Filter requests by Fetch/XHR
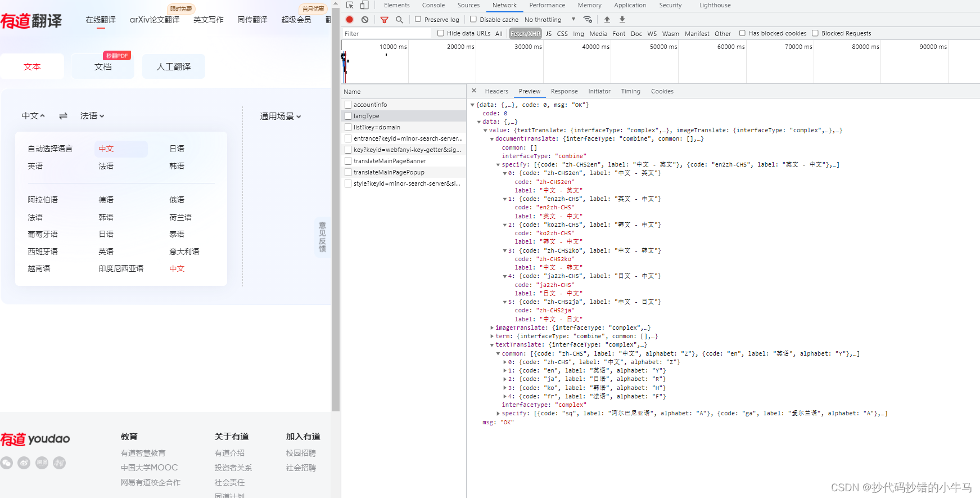 pyautogui.click(x=525, y=34)
